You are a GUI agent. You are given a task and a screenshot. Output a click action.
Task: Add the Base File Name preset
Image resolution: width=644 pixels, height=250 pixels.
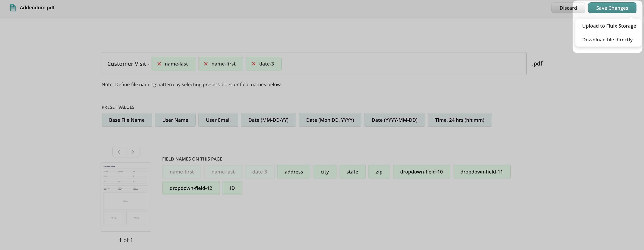127,120
